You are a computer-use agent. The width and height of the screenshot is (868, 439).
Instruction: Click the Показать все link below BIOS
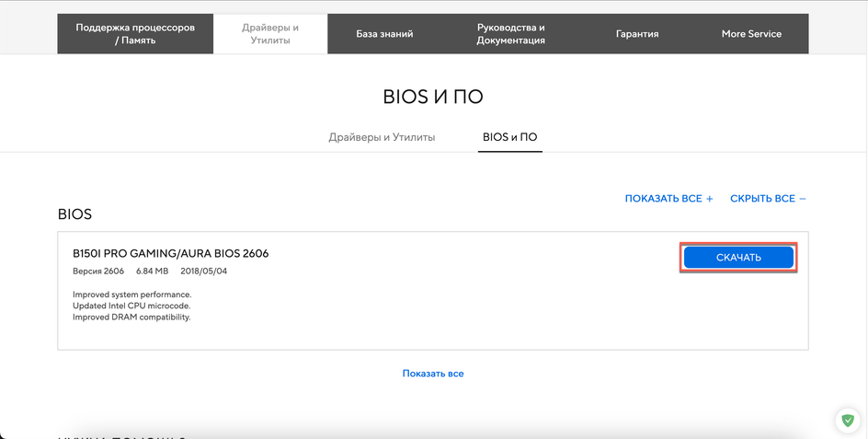433,374
